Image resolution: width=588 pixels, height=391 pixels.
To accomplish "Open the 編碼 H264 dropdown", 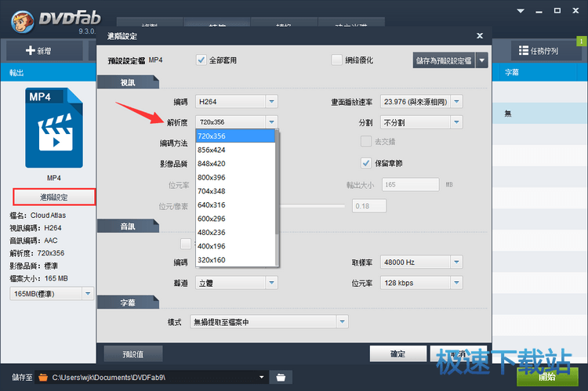I will coord(271,102).
